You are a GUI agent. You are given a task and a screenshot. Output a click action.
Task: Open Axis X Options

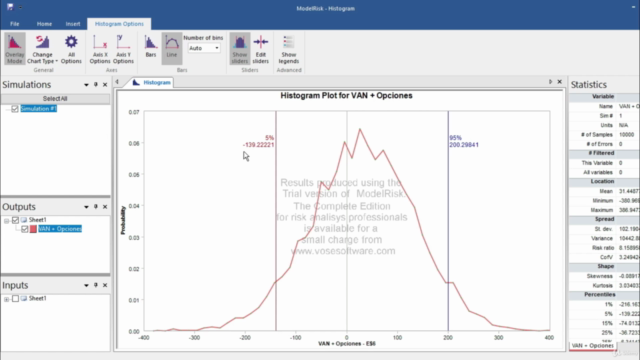click(x=100, y=49)
